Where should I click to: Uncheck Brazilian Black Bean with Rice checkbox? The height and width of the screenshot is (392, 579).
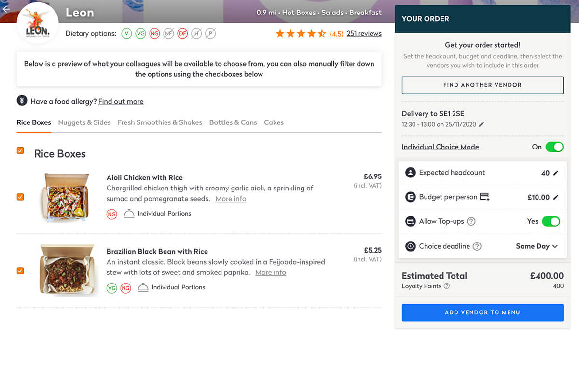pos(20,270)
